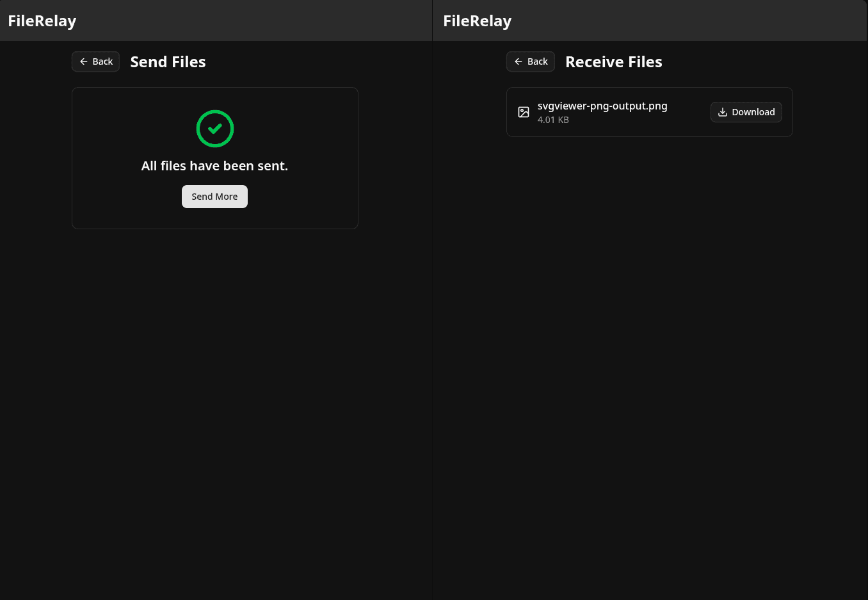Click the file size label 4.01 KB
This screenshot has height=600, width=868.
point(553,120)
